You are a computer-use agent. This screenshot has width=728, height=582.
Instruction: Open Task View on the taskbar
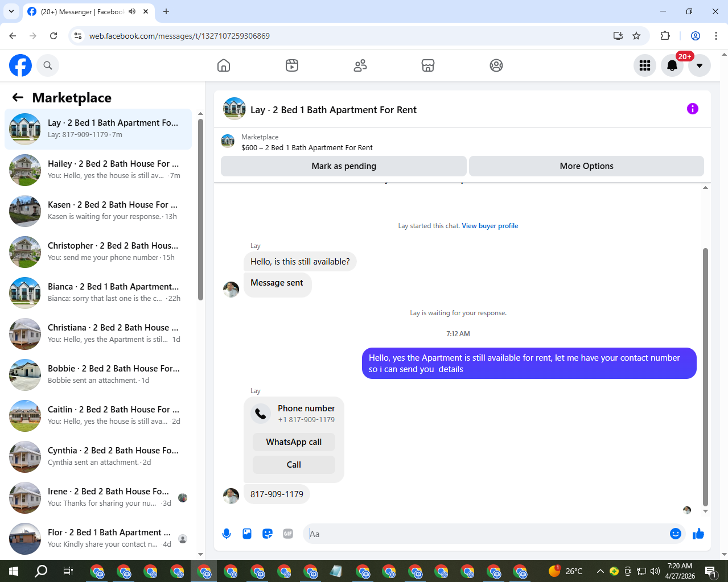(x=68, y=571)
